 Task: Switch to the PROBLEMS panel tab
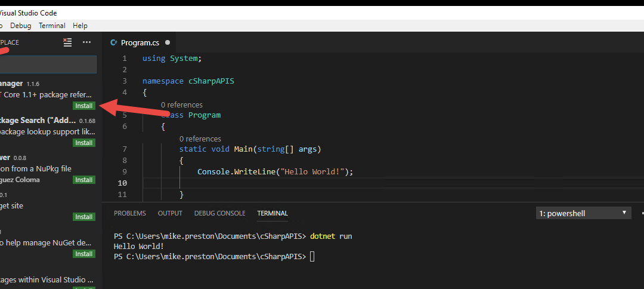[130, 213]
